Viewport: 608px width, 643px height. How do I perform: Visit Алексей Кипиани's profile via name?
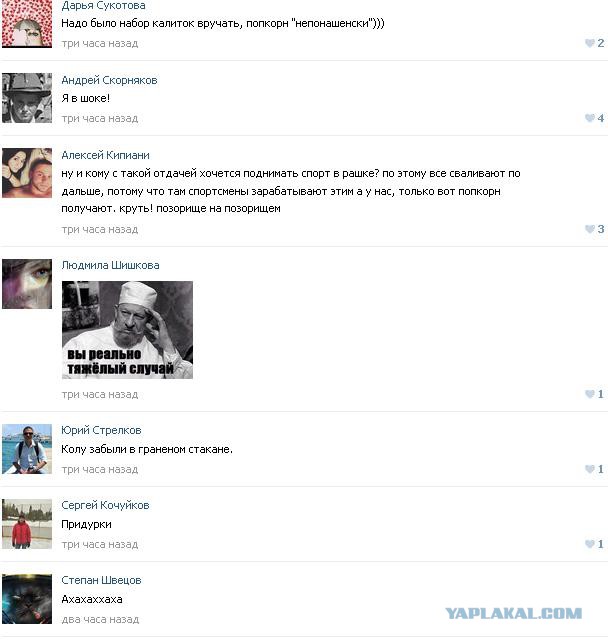(105, 155)
